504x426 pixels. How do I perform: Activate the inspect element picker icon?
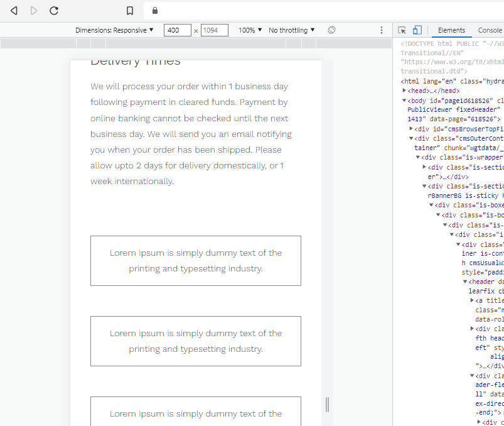(x=402, y=30)
